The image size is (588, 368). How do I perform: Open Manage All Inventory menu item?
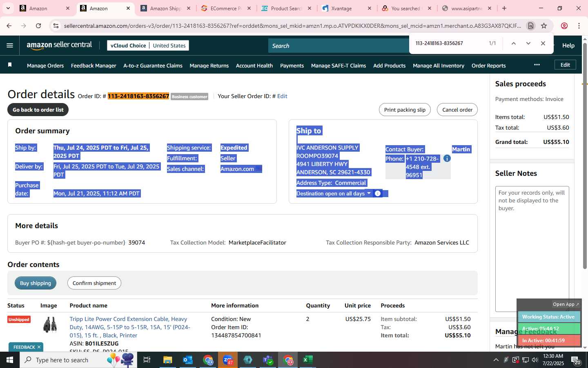[439, 65]
